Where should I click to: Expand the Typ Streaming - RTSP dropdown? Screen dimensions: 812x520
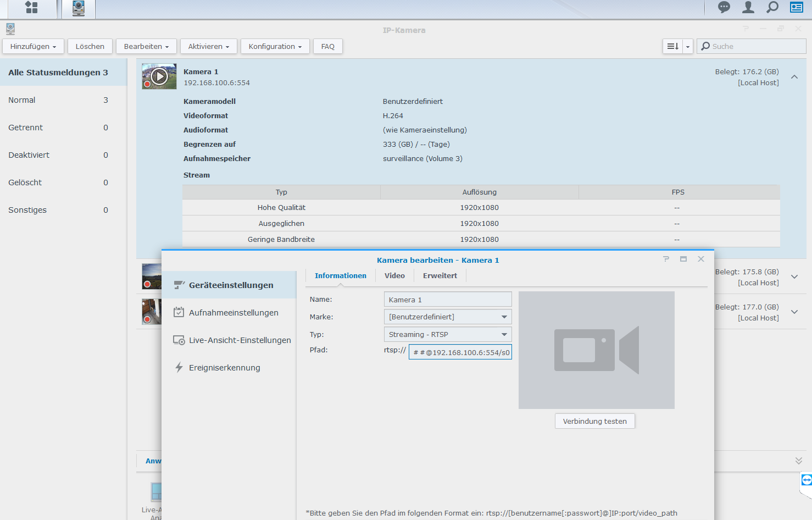(504, 335)
